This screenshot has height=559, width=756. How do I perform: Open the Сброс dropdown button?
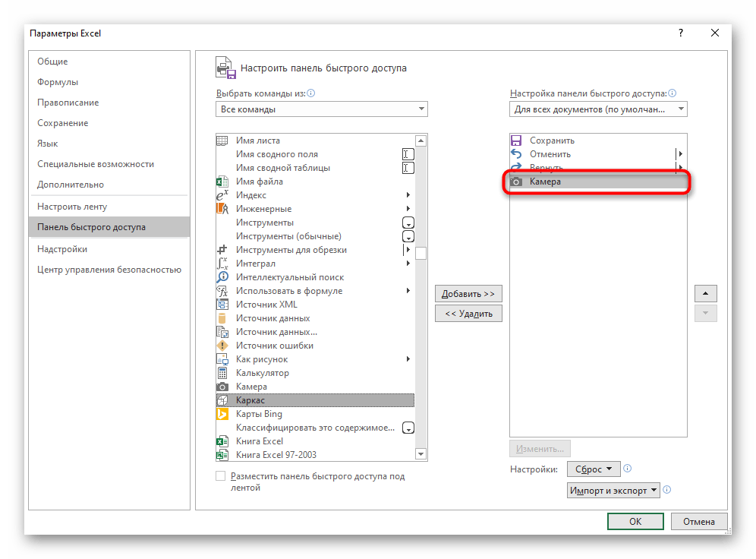tap(594, 469)
